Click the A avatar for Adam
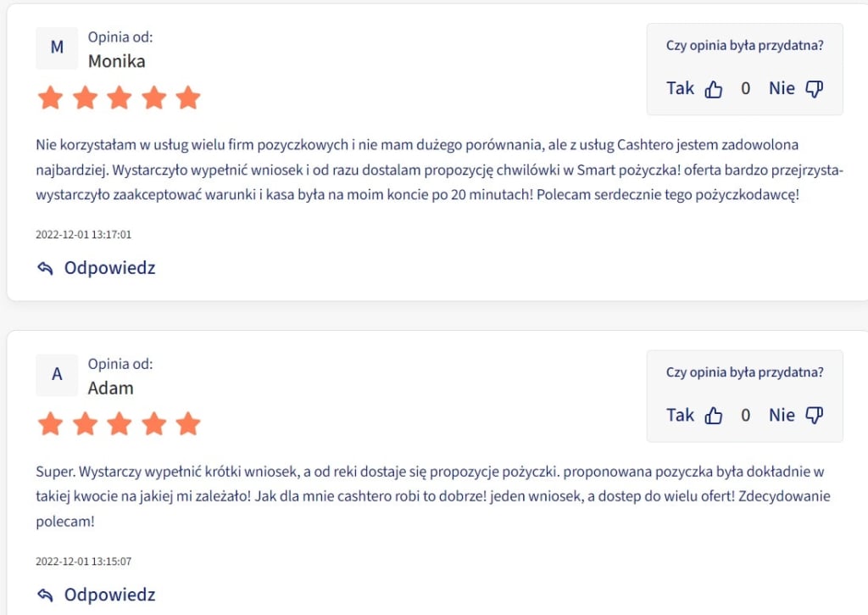Screen dimensions: 868x615 pyautogui.click(x=57, y=375)
